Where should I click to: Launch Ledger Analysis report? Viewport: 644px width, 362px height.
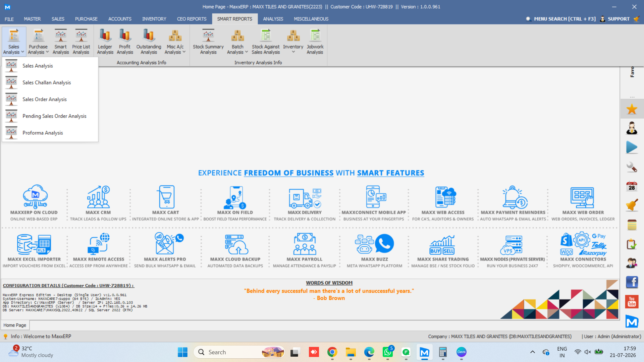click(105, 42)
